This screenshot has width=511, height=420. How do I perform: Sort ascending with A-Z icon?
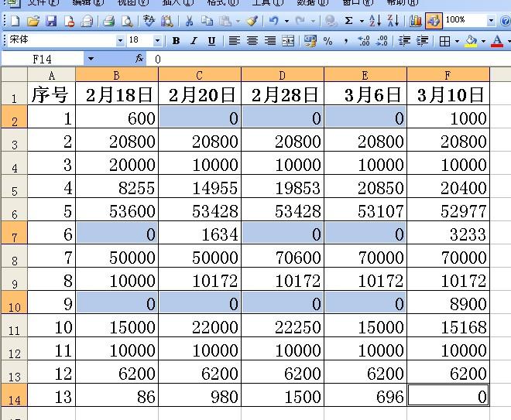(x=375, y=21)
